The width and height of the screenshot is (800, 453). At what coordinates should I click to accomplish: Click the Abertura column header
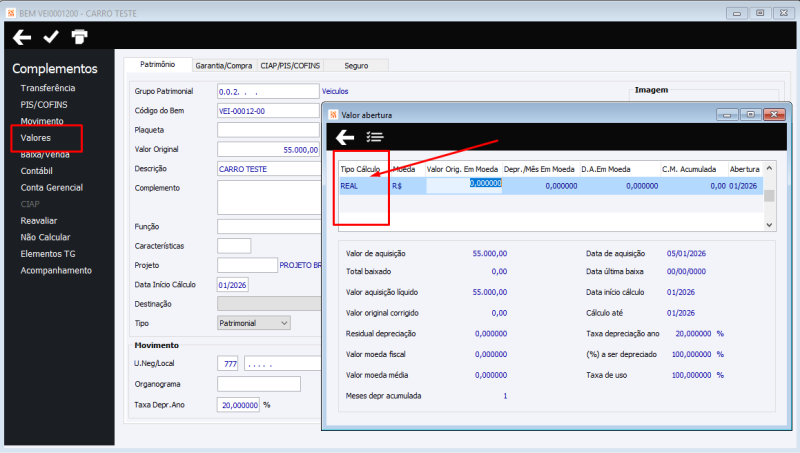[744, 169]
